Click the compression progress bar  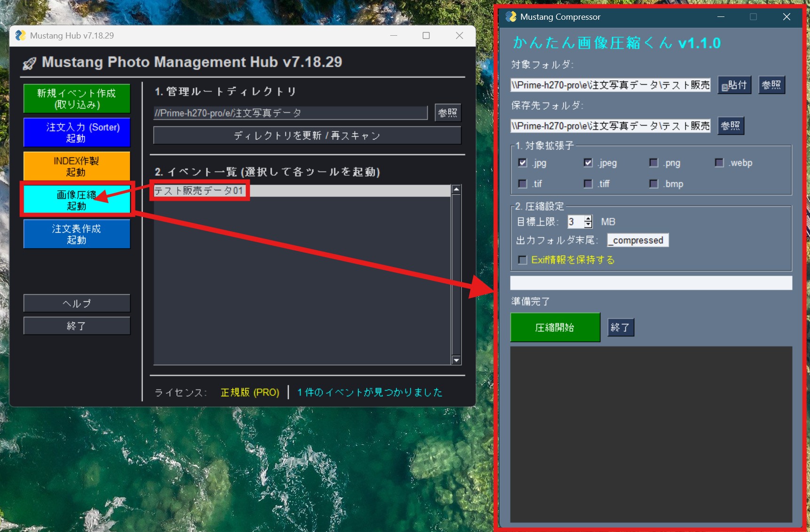pyautogui.click(x=651, y=283)
